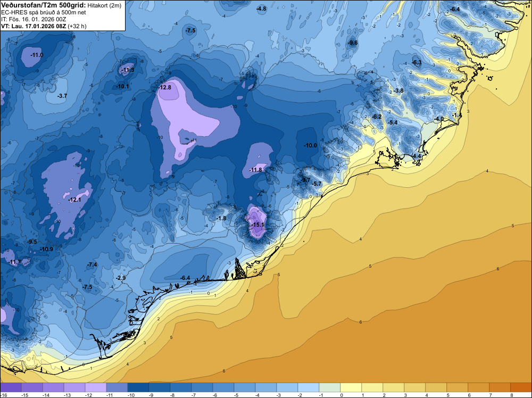
Task: Click the -15.1 temperature minimum label
Action: [257, 225]
